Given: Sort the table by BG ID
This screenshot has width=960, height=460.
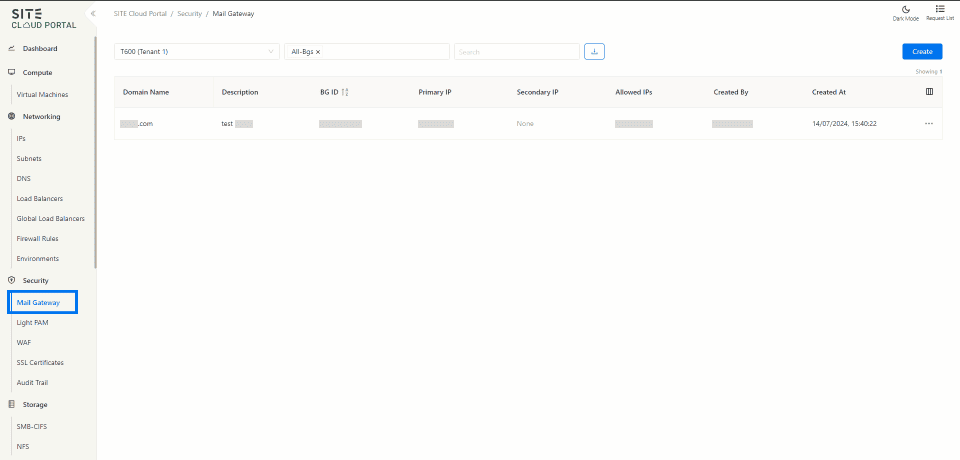Looking at the screenshot, I should [x=345, y=92].
